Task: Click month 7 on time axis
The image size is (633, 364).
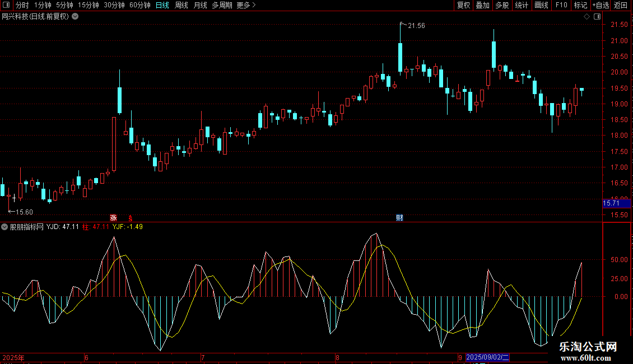Action: click(203, 357)
